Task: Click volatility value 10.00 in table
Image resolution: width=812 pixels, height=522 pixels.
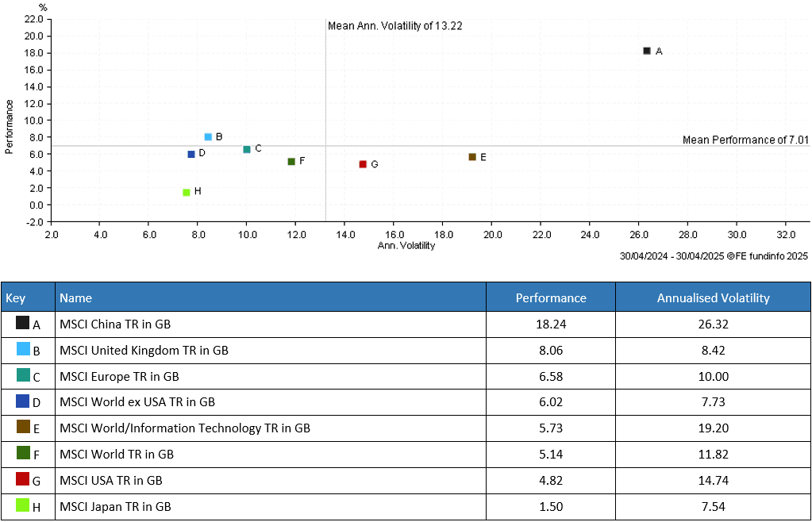Action: (714, 376)
